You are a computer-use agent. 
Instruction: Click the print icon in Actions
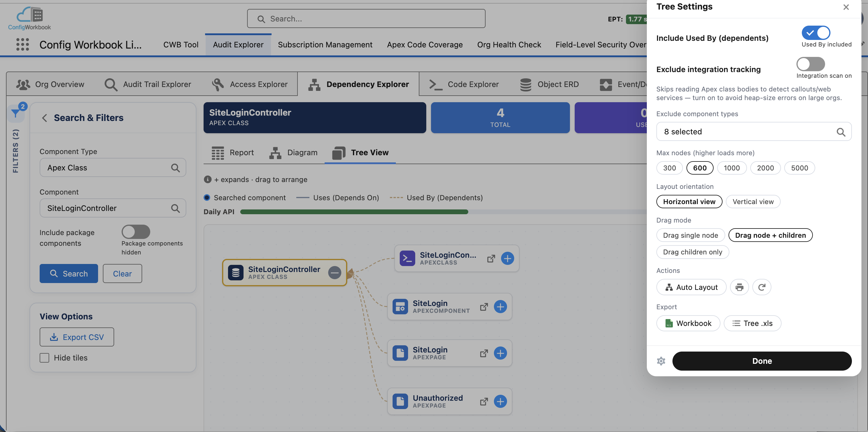coord(739,287)
